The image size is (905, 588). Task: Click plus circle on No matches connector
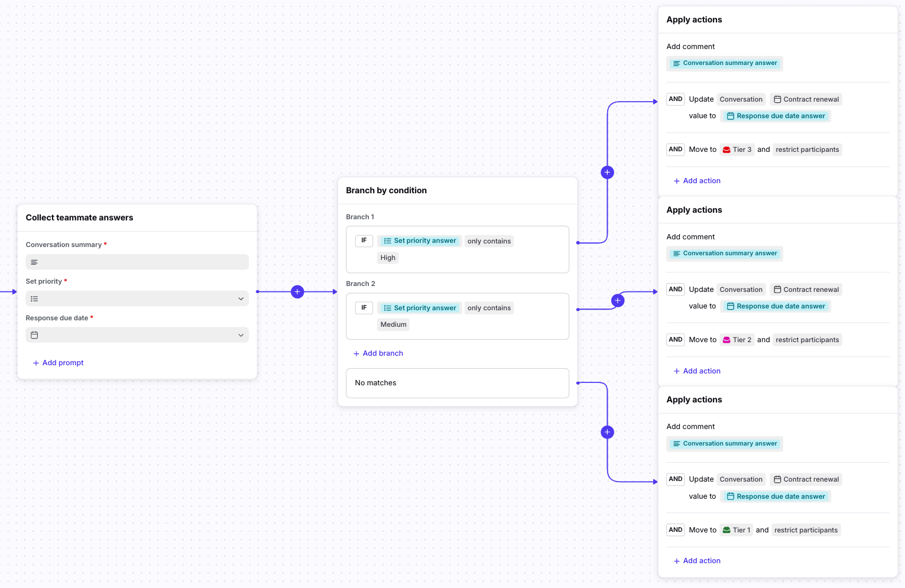coord(607,432)
